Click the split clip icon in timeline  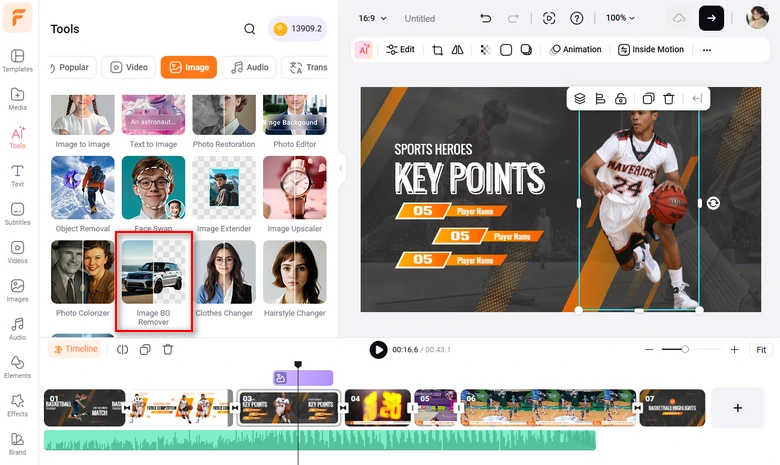coord(123,349)
